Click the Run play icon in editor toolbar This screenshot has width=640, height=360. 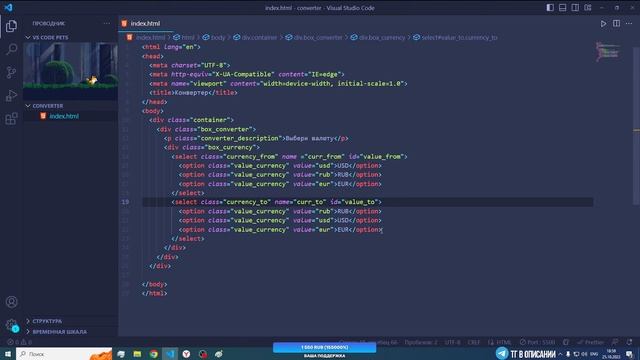click(603, 24)
